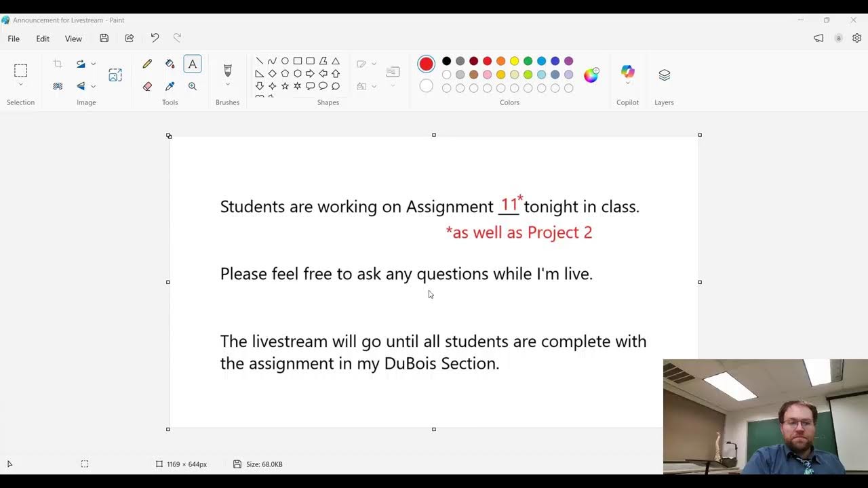
Task: Click the selection size icon in status bar
Action: click(x=85, y=464)
